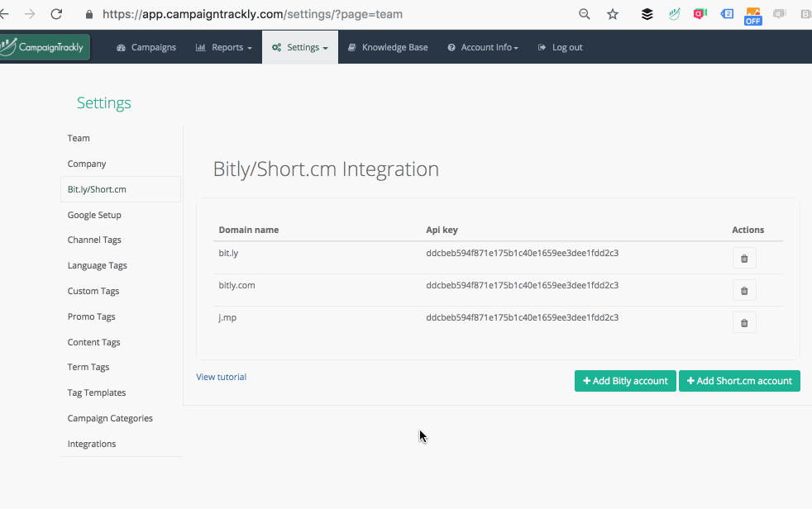Click the j.mp domain name cell

[x=227, y=317]
